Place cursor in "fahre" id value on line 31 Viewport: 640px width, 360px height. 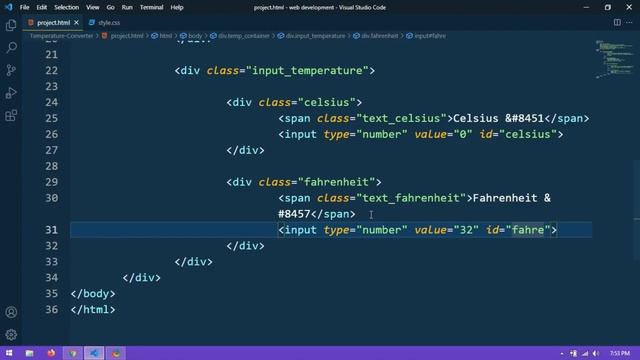click(528, 230)
